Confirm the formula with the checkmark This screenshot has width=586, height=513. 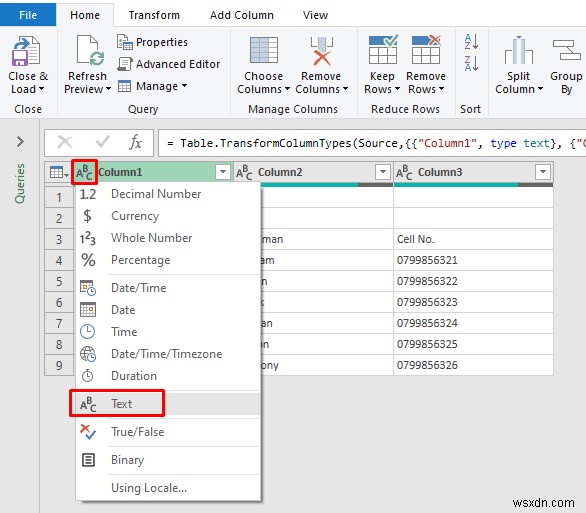pyautogui.click(x=102, y=142)
